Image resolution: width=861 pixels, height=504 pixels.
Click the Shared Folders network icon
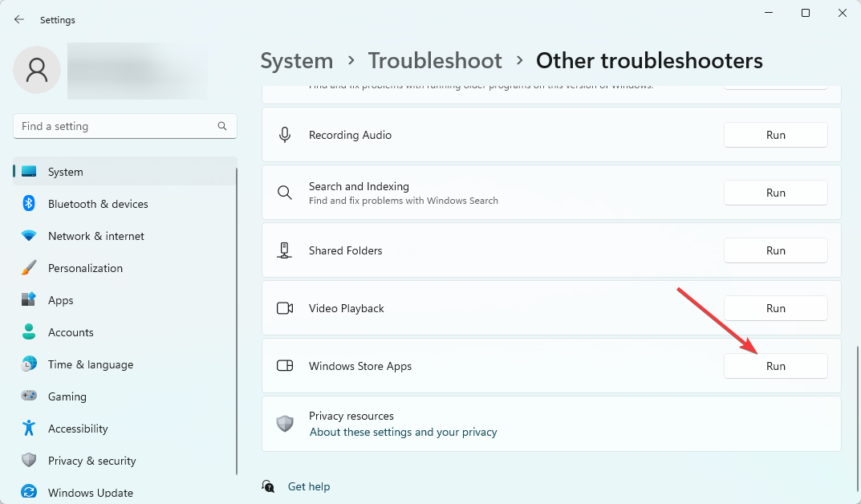[284, 250]
